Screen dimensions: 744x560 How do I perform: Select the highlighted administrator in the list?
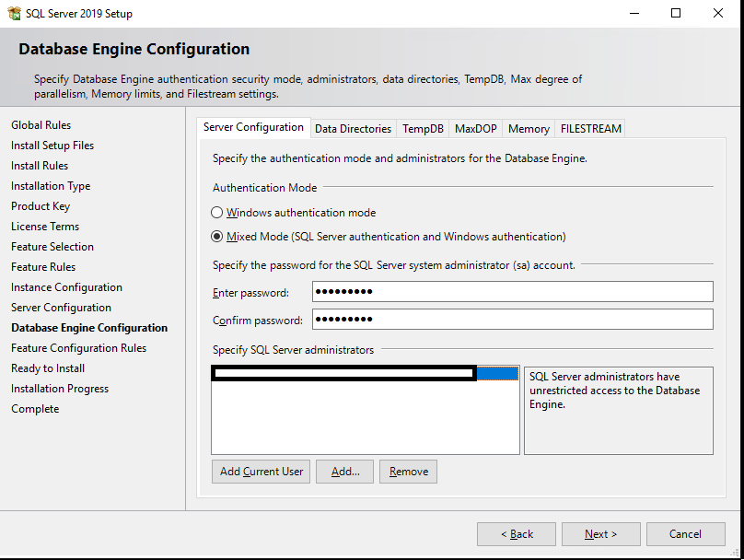pyautogui.click(x=343, y=372)
